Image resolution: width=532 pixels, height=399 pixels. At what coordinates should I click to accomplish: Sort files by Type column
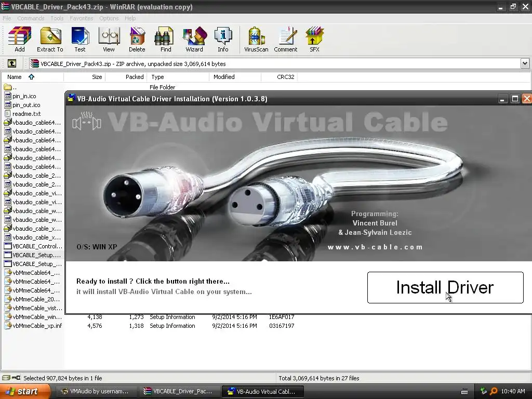click(x=178, y=77)
